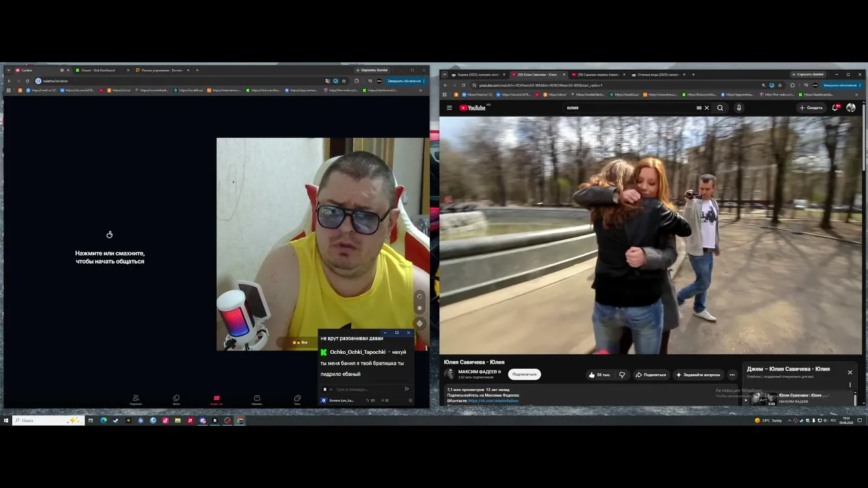The height and width of the screenshot is (488, 868).
Task: Switch to the Ущелье (2025) tab
Action: pos(479,75)
